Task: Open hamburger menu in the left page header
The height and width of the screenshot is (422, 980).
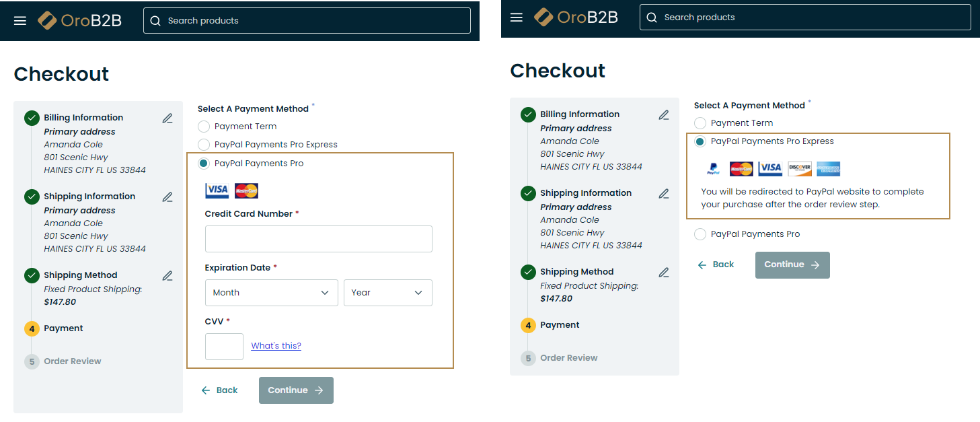Action: [x=20, y=21]
